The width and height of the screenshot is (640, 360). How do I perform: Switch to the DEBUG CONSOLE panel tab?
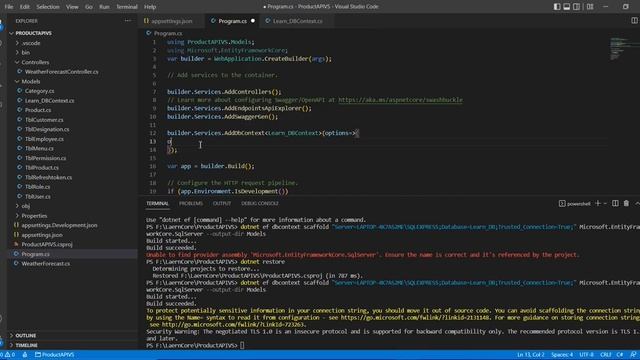260,203
